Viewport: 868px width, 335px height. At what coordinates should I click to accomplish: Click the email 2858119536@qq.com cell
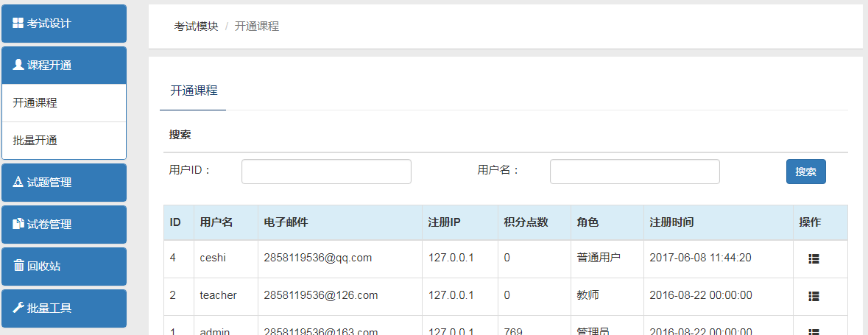click(317, 258)
